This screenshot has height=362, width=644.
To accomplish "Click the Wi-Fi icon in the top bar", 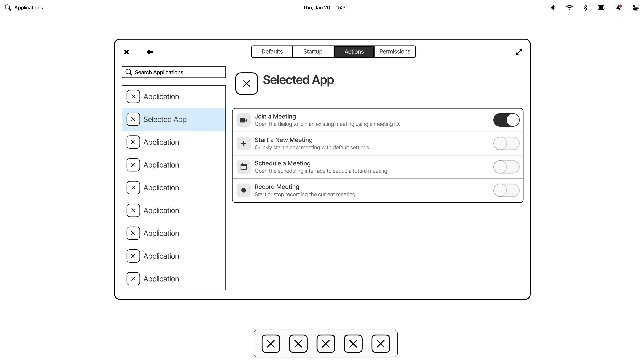I will 569,8.
